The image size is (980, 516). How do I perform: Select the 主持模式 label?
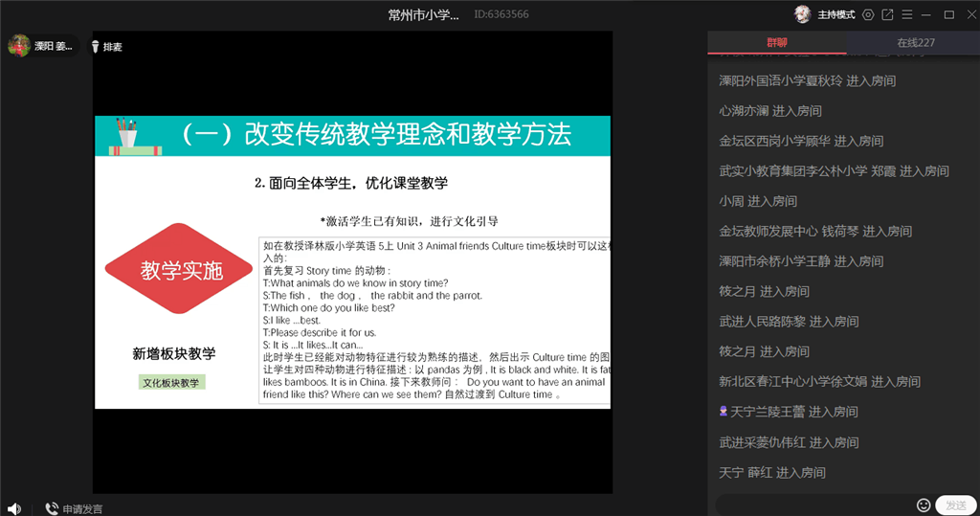(836, 14)
